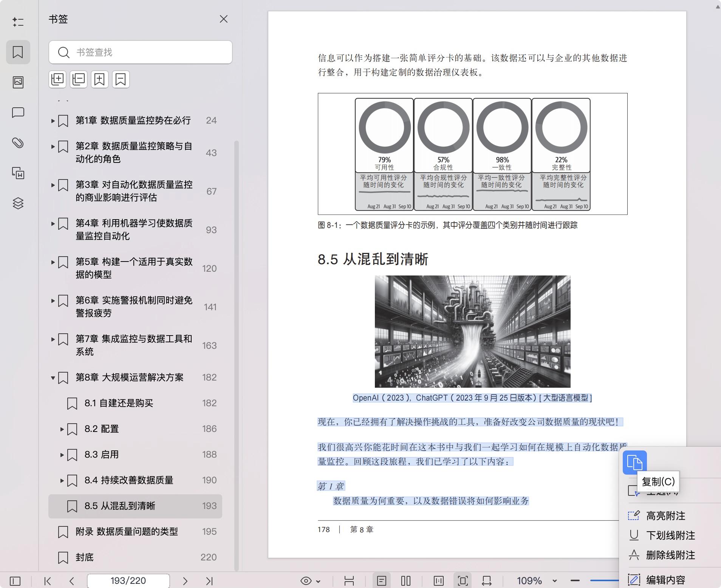Open the comments panel icon
The width and height of the screenshot is (721, 588).
[x=18, y=113]
